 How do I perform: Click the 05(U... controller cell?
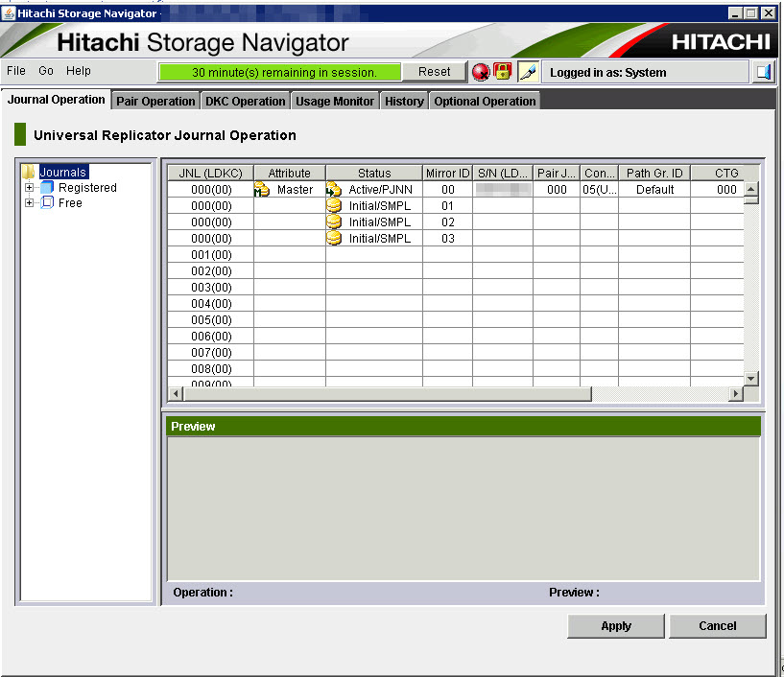click(x=600, y=189)
